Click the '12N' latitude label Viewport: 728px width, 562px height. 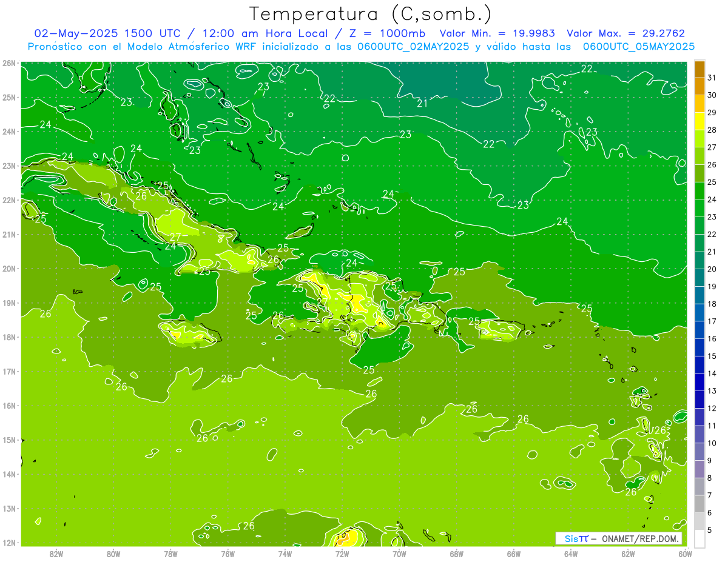[x=9, y=543]
